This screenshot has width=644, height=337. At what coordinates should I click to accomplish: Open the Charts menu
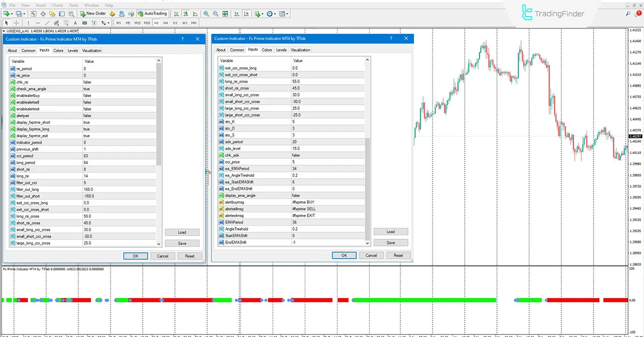(57, 5)
